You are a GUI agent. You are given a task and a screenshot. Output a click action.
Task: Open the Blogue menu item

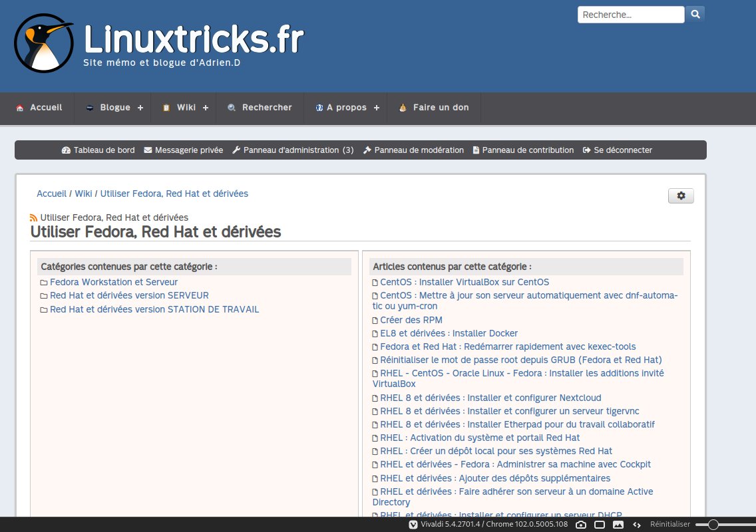pos(114,108)
